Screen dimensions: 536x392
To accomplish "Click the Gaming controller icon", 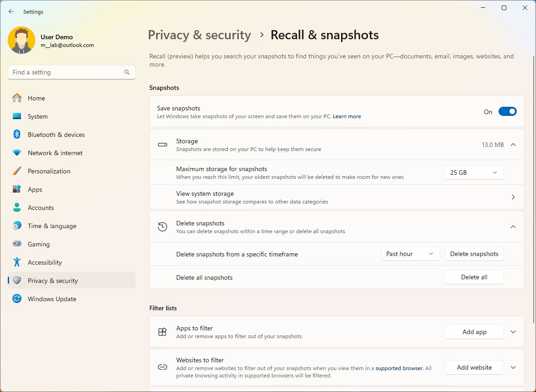I will [17, 244].
